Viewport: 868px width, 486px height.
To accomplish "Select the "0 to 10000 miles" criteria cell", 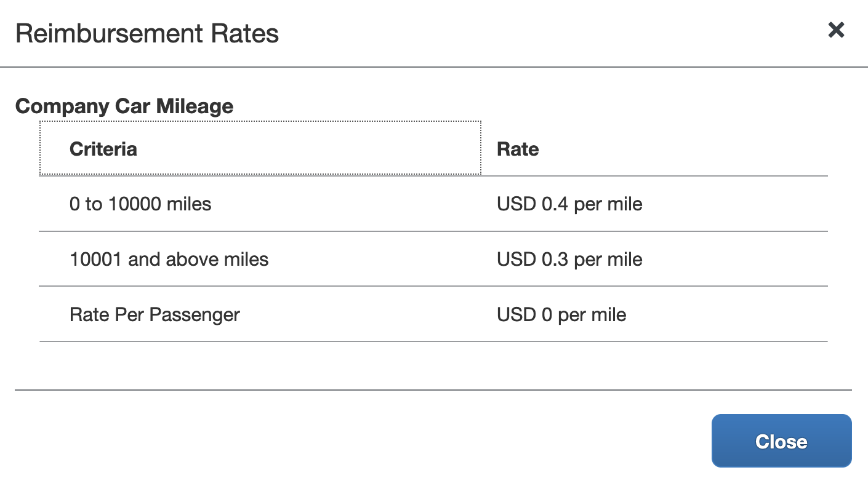I will pos(140,204).
